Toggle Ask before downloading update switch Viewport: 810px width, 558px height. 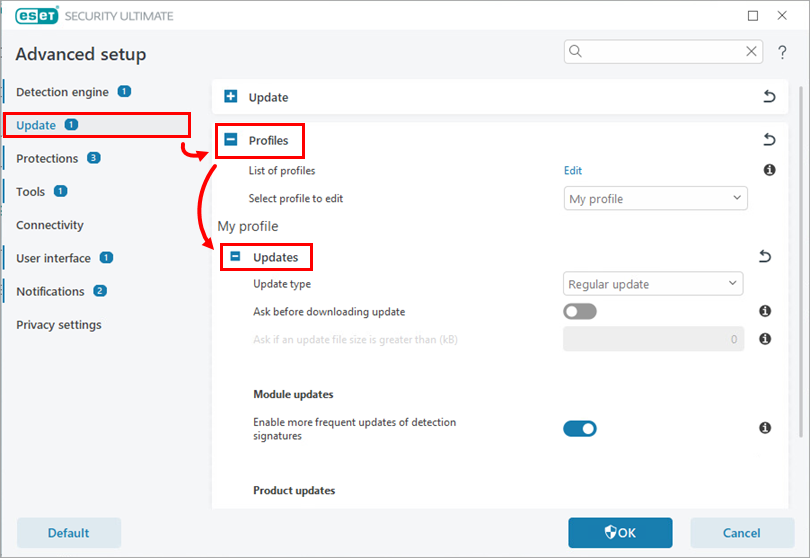click(x=580, y=312)
